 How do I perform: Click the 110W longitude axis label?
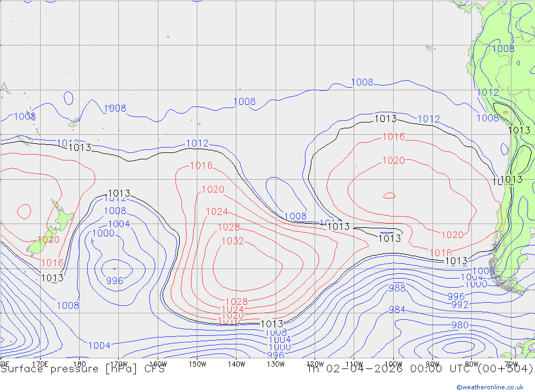(354, 364)
